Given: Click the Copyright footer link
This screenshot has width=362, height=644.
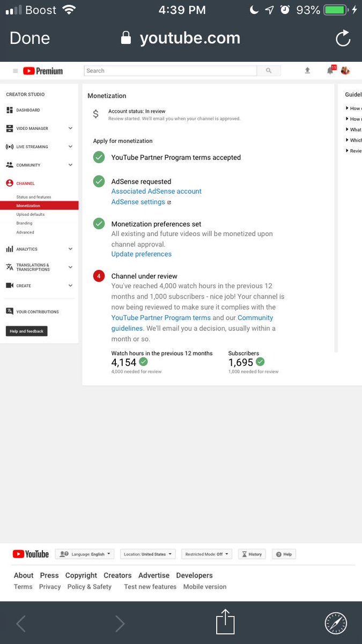Looking at the screenshot, I should [x=81, y=575].
